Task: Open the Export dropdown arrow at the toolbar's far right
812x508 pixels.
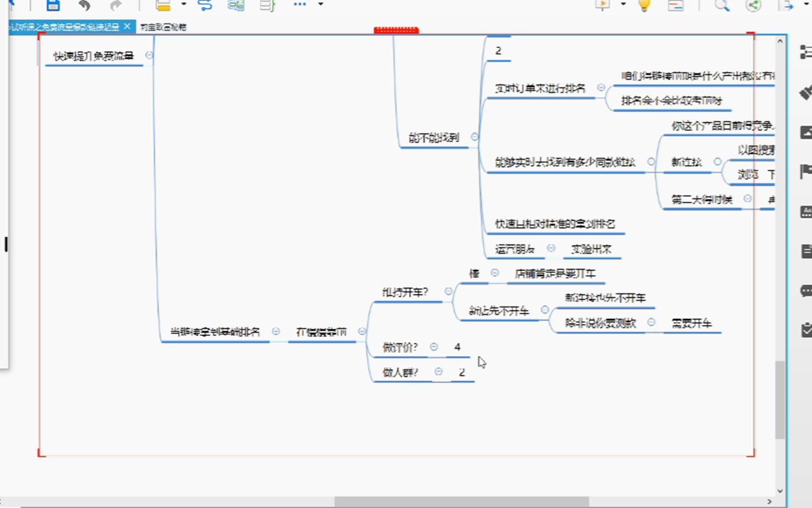Action: [806, 4]
